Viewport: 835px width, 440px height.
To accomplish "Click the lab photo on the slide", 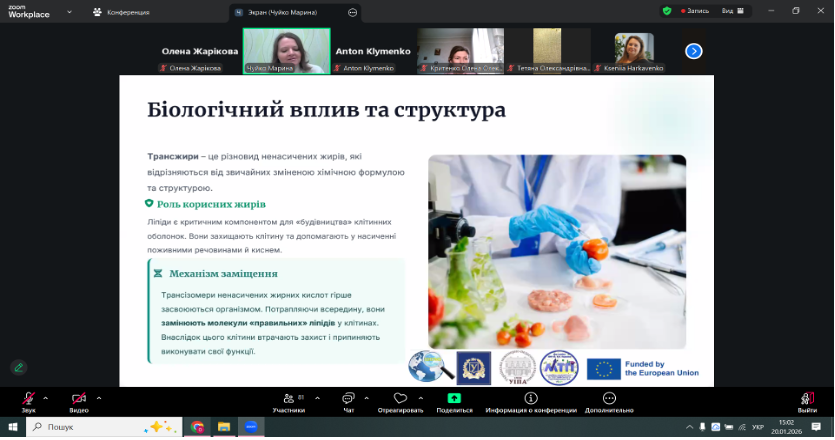I will (x=557, y=251).
